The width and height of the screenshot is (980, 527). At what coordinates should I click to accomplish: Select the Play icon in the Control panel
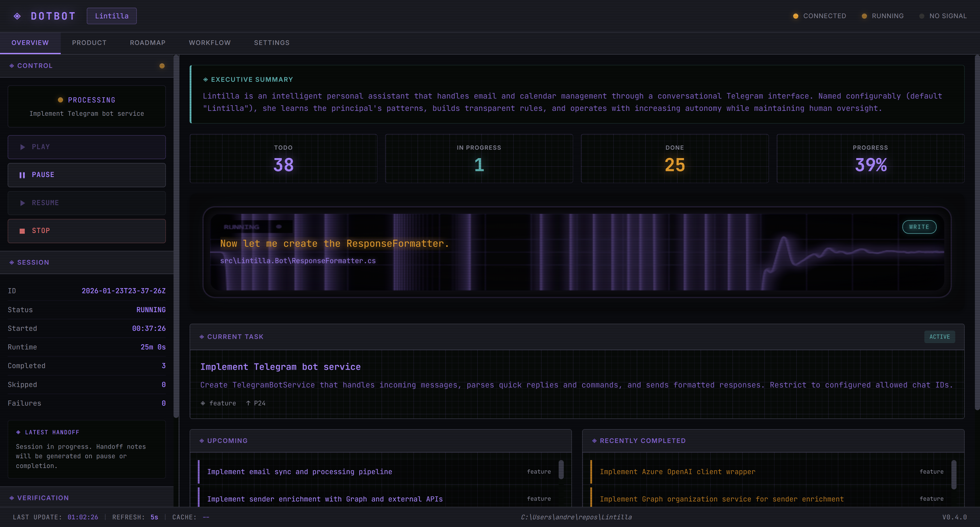point(22,147)
